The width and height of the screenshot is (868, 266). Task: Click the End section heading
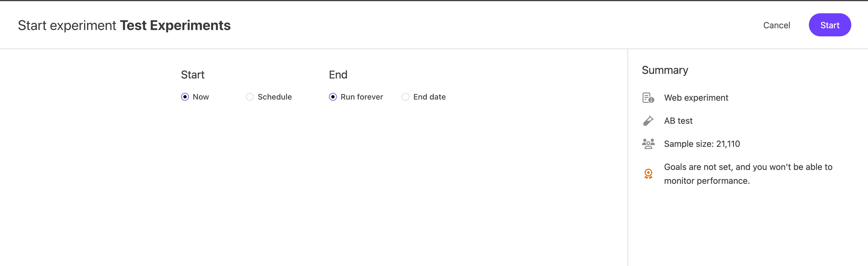pos(338,75)
